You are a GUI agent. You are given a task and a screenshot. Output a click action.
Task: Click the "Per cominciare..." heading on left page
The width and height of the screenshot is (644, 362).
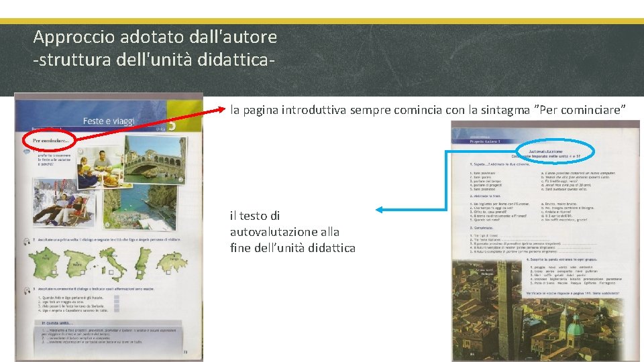pos(51,140)
